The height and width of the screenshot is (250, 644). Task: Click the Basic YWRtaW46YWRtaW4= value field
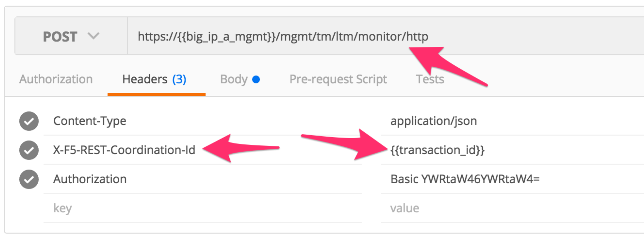(513, 179)
